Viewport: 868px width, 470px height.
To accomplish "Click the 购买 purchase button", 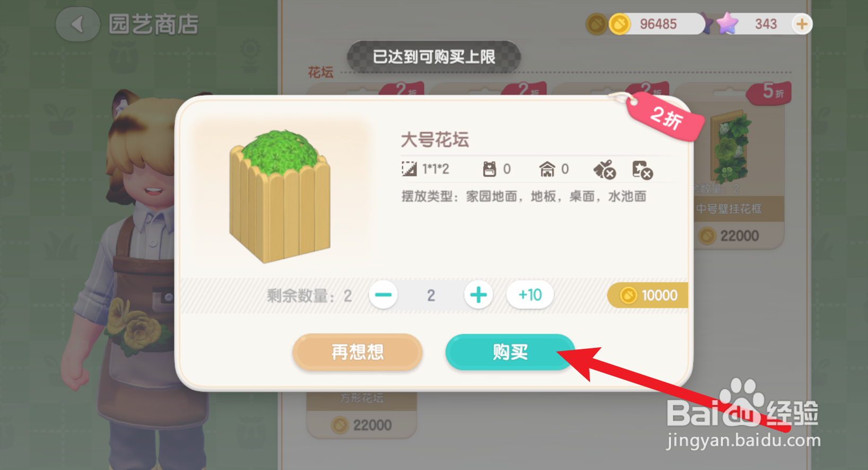I will click(510, 352).
